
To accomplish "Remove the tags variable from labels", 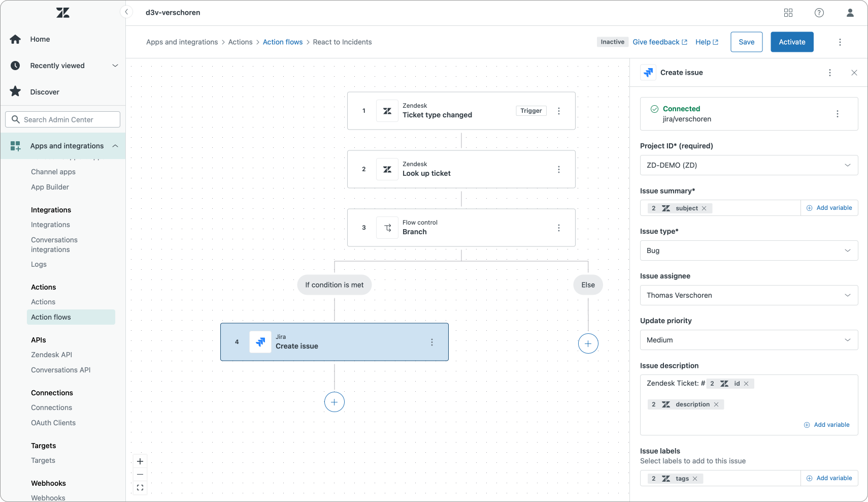I will click(695, 479).
